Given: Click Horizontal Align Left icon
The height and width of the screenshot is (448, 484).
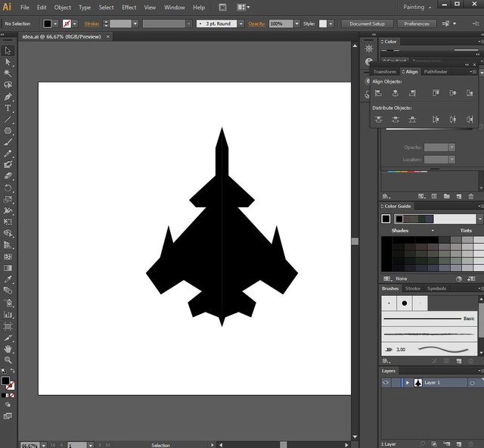Looking at the screenshot, I should 378,93.
